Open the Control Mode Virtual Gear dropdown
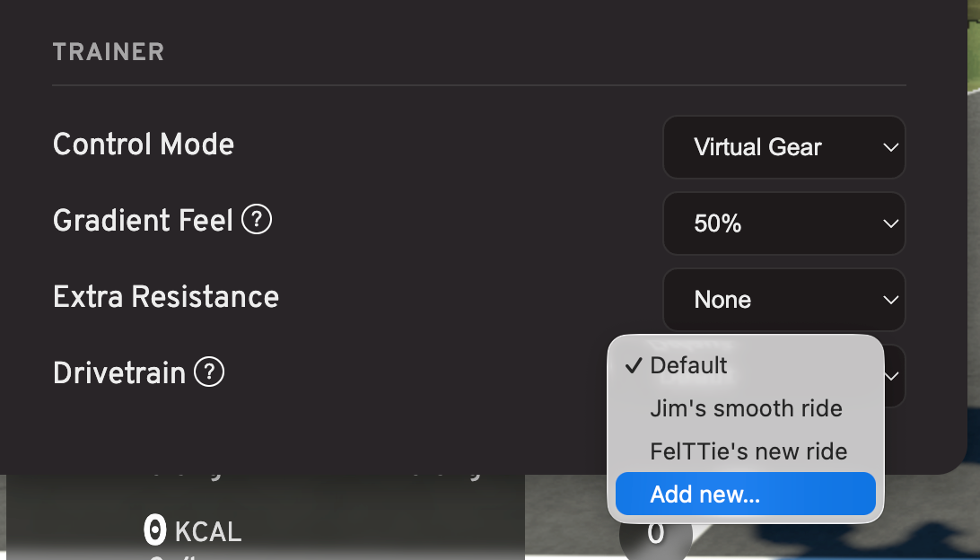980x560 pixels. coord(783,147)
